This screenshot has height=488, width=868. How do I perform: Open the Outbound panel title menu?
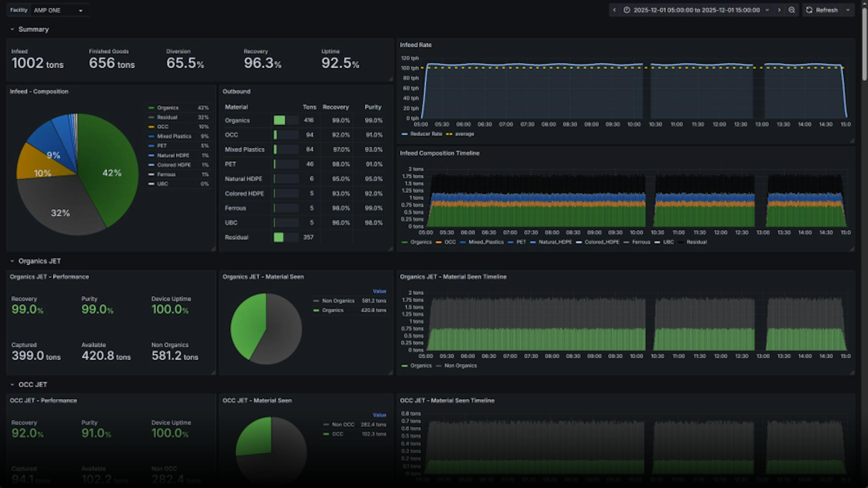pyautogui.click(x=236, y=91)
